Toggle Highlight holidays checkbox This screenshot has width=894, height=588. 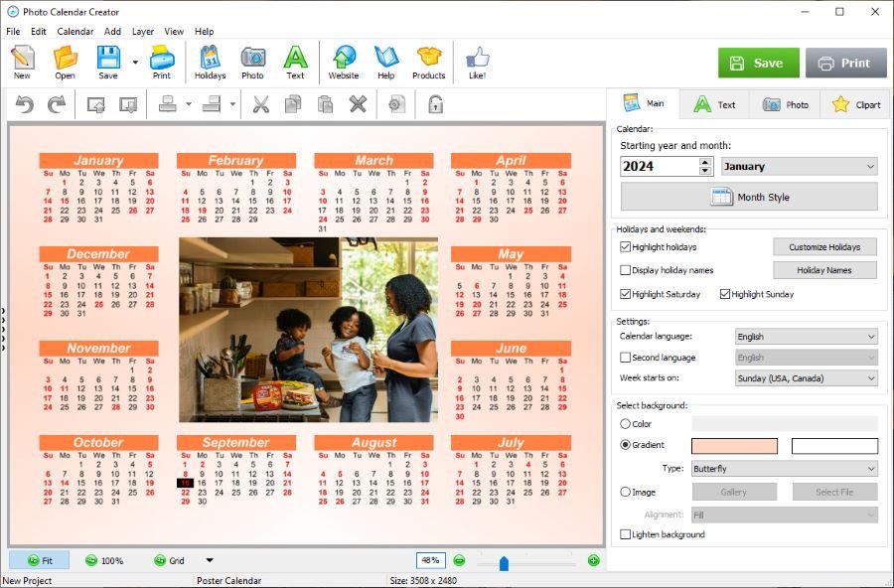(x=626, y=247)
